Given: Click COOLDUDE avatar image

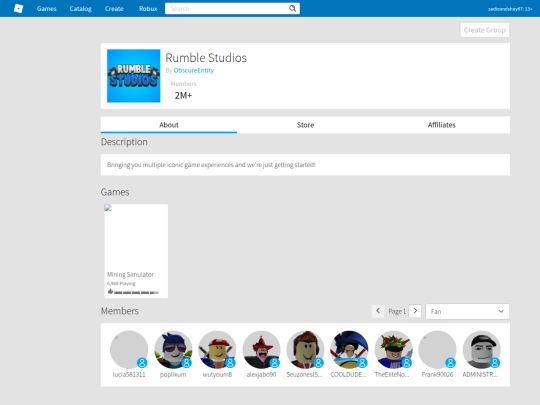Looking at the screenshot, I should click(349, 350).
